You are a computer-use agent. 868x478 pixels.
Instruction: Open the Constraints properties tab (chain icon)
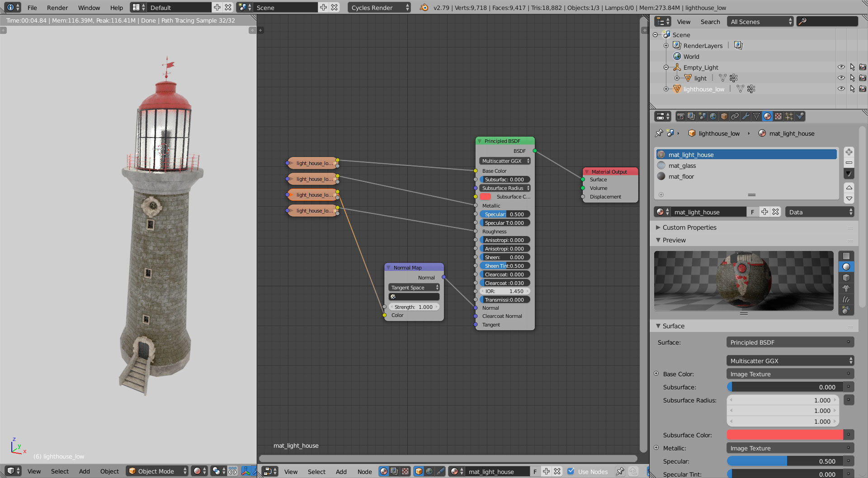735,116
